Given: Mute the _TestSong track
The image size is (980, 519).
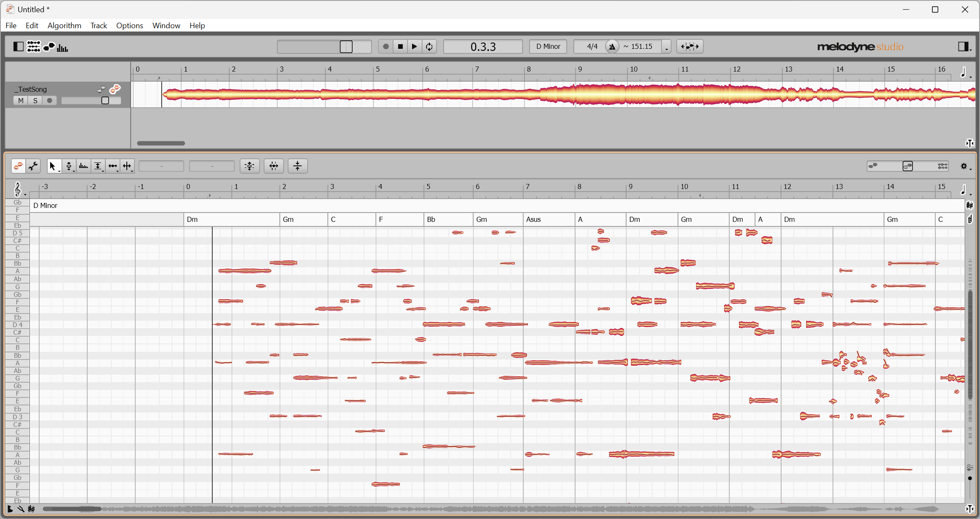Looking at the screenshot, I should 21,101.
